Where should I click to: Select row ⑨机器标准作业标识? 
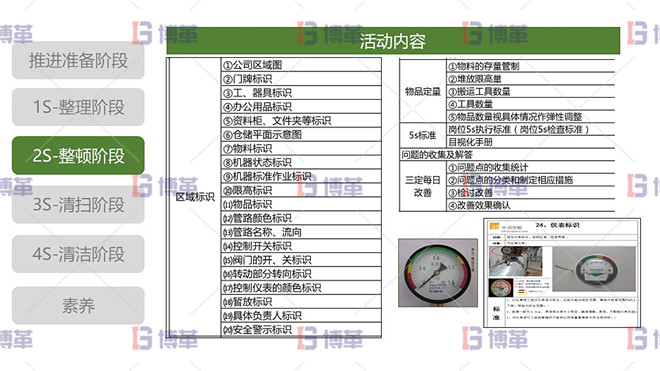pos(301,176)
